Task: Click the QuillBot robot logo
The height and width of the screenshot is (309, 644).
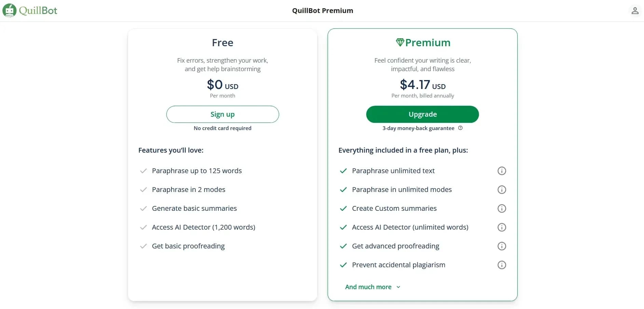Action: 9,11
